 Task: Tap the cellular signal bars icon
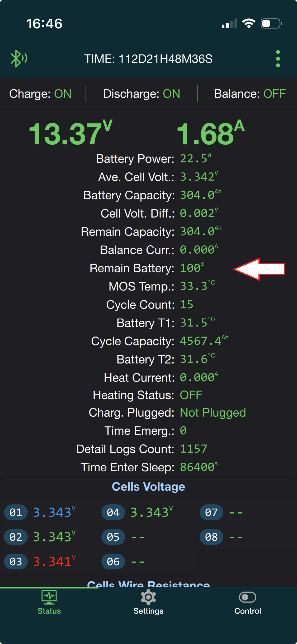tap(229, 24)
